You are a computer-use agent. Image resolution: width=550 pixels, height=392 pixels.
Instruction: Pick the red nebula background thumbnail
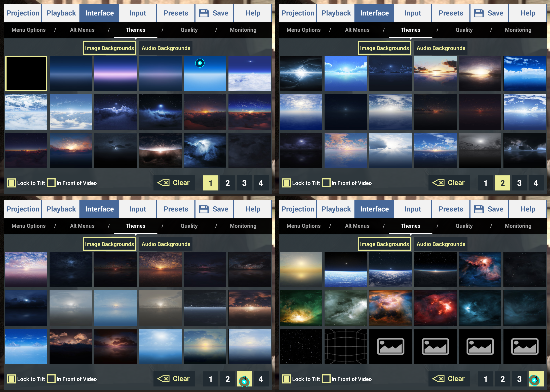[x=435, y=308]
